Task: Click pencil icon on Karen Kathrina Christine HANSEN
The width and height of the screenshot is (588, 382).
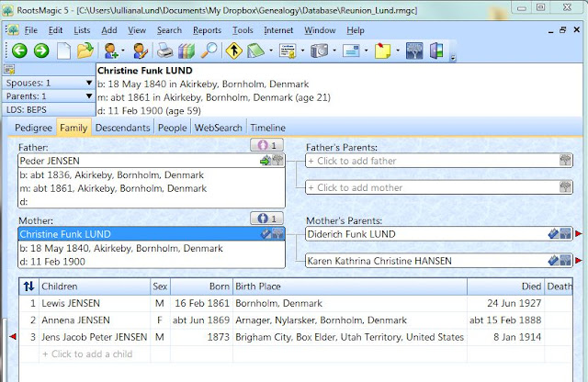Action: tap(553, 260)
